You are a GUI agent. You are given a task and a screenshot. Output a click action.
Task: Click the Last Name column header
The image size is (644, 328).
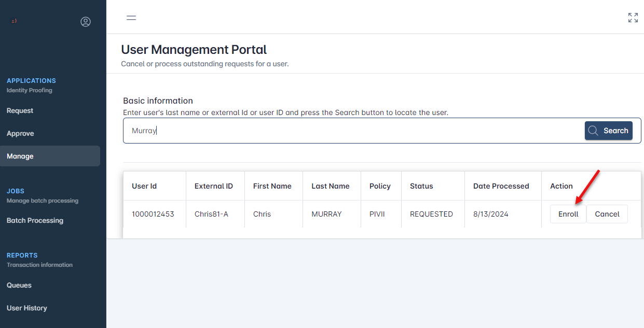point(331,186)
